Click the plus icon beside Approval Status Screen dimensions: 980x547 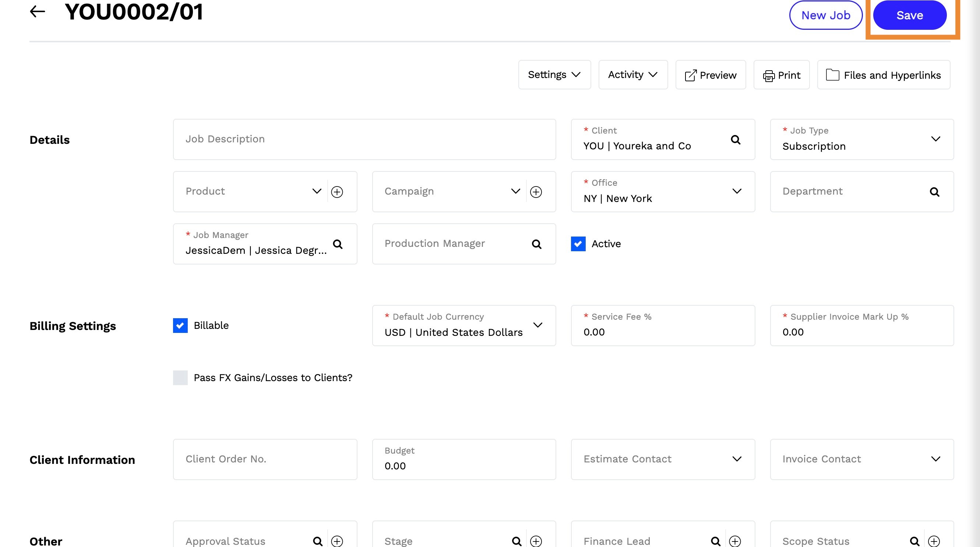pos(337,540)
